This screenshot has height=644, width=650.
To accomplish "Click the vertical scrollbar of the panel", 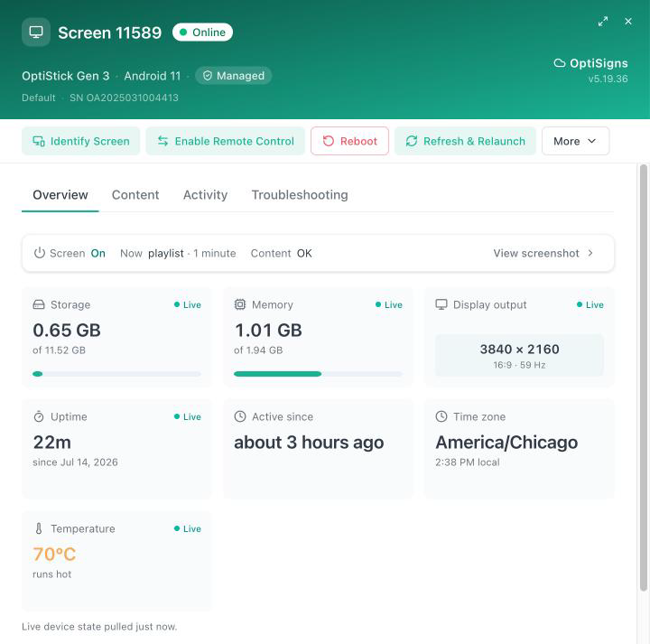I will coord(644,378).
